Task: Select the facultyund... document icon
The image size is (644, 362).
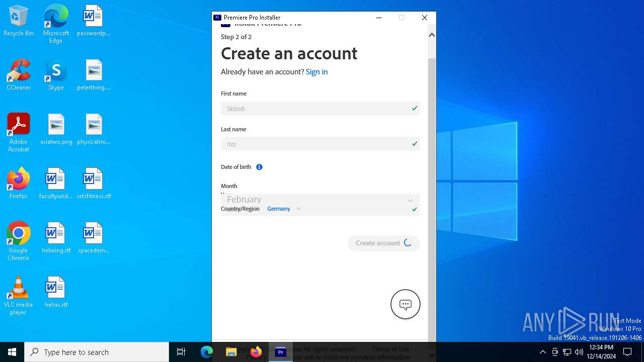Action: point(56,184)
